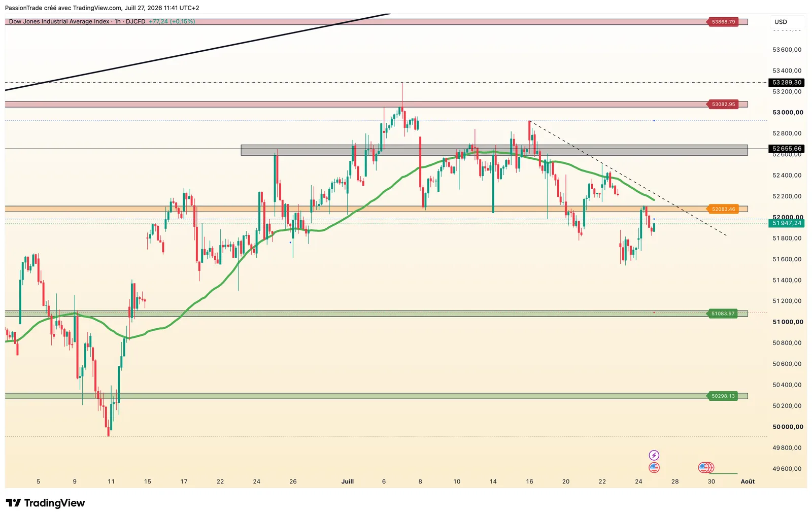Click the black 52 655,66 price tag
The image size is (812, 518).
[x=787, y=149]
